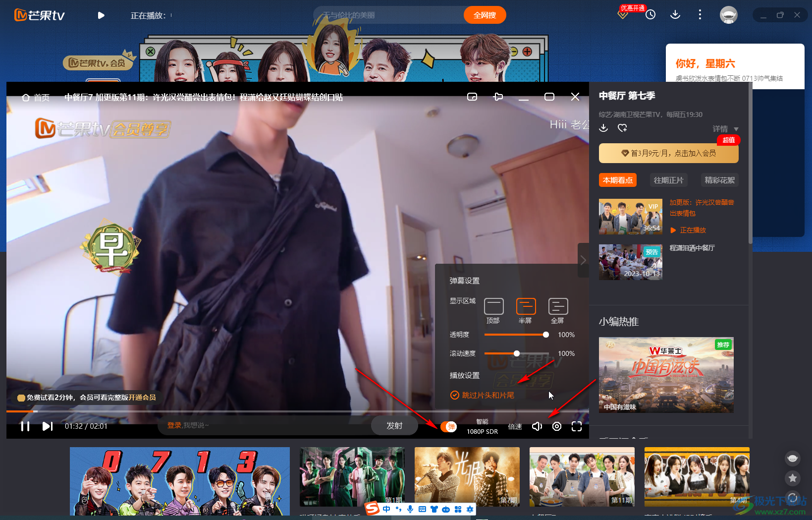Toggle Sogou punctuation mode icon

click(x=398, y=509)
